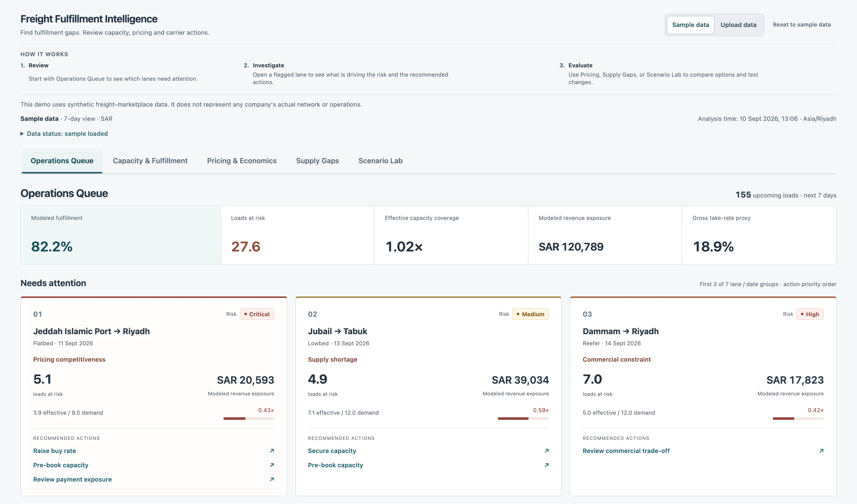Image resolution: width=857 pixels, height=504 pixels.
Task: Click the 0.43× coverage bar
Action: [248, 418]
